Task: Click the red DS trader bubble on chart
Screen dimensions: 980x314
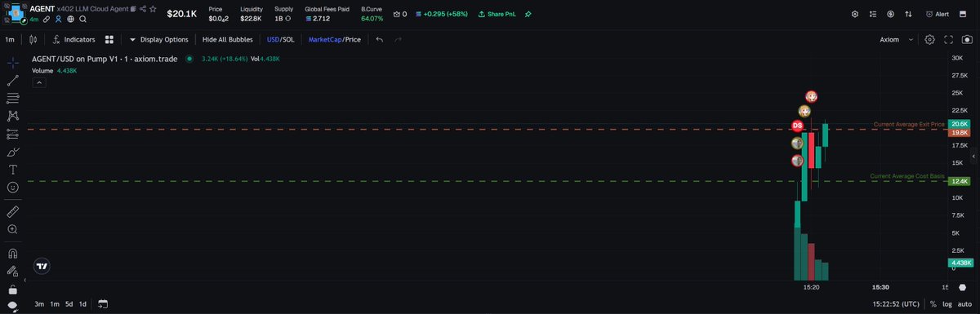Action: coord(797,126)
